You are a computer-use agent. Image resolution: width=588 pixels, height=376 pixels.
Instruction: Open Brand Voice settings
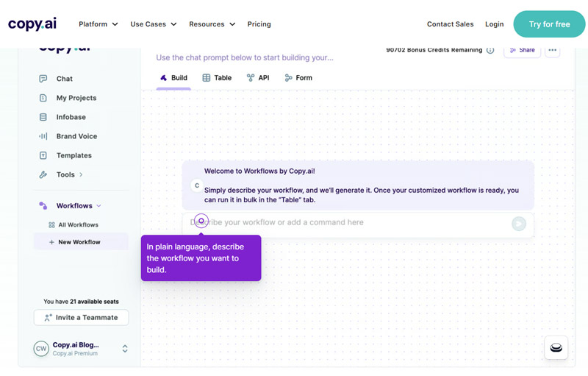click(76, 136)
